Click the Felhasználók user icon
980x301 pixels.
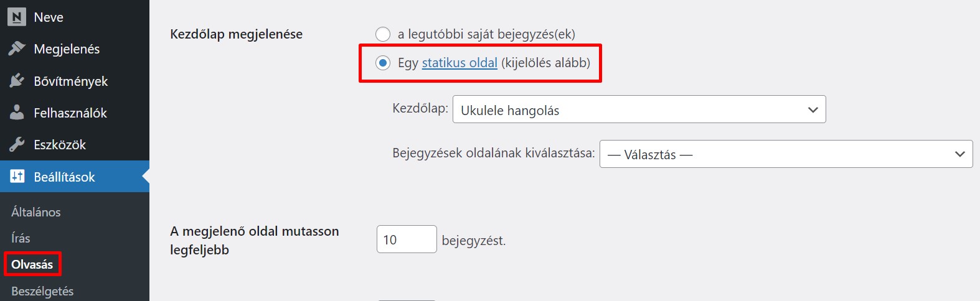[x=17, y=113]
